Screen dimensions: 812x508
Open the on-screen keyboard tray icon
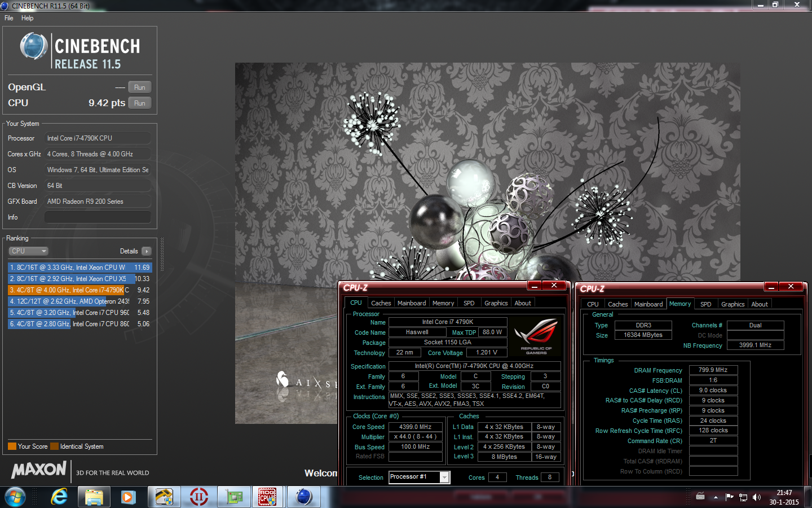(x=700, y=497)
